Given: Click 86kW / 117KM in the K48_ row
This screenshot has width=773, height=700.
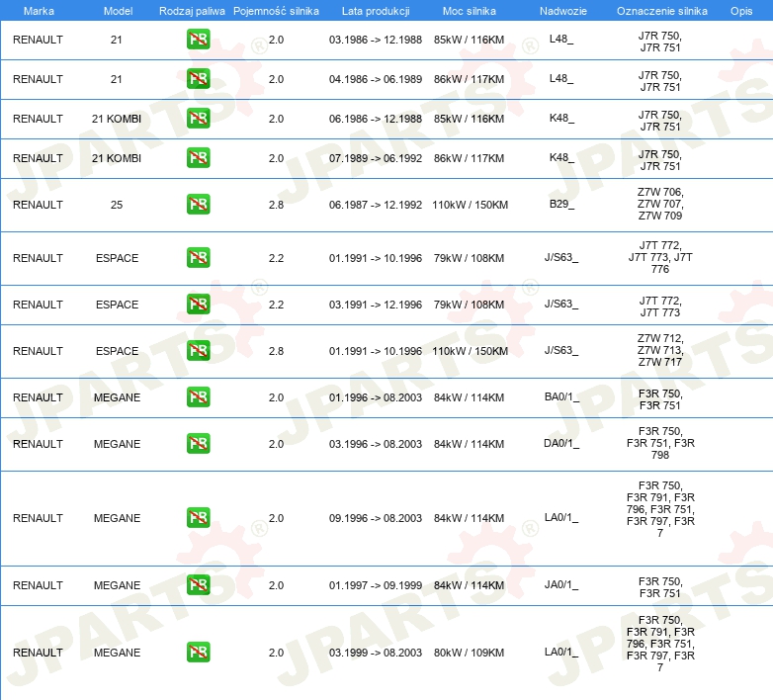Looking at the screenshot, I should click(x=469, y=158).
